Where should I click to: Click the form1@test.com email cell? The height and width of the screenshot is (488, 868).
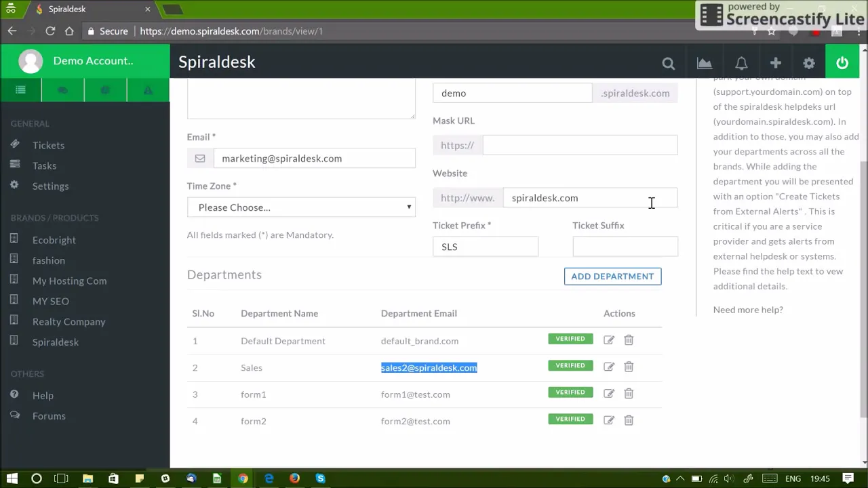[415, 394]
